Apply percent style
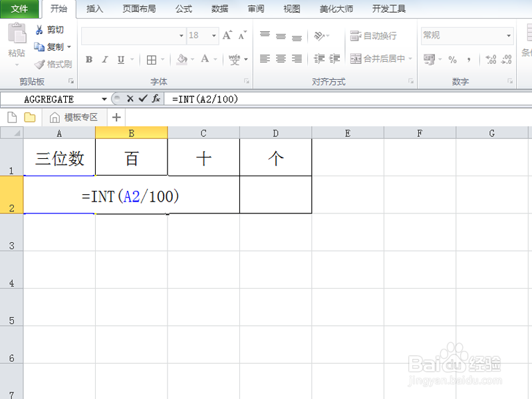Viewport: 532px width, 399px height. [452, 60]
